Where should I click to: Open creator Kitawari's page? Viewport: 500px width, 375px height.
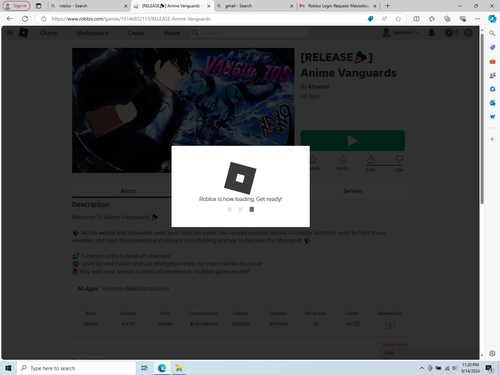point(319,87)
